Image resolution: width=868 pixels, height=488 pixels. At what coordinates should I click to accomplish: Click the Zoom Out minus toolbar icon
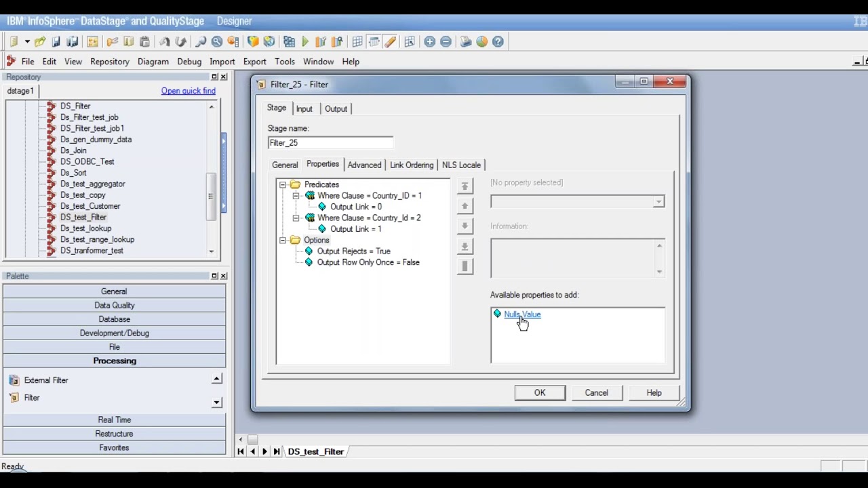tap(446, 42)
